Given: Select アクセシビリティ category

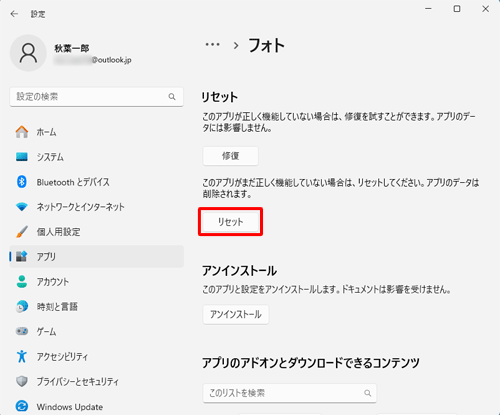Looking at the screenshot, I should [x=97, y=356].
